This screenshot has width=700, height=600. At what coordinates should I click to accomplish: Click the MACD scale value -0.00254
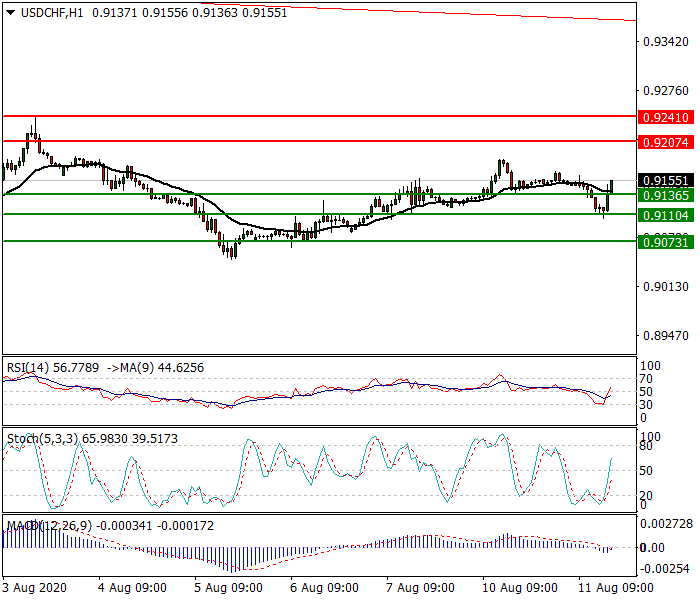664,569
